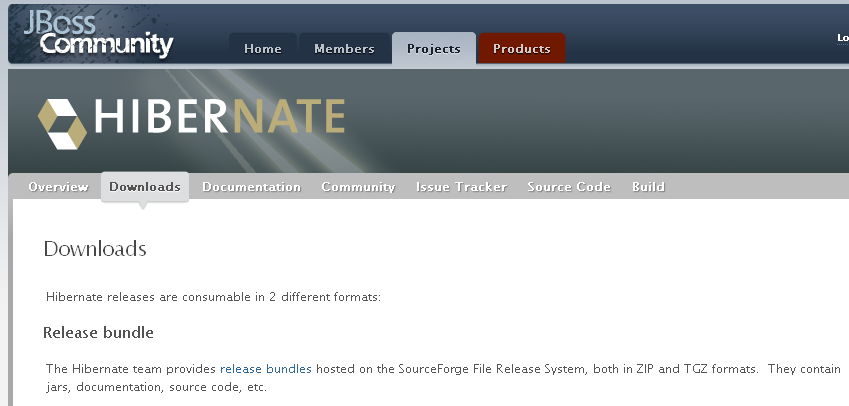Image resolution: width=849 pixels, height=406 pixels.
Task: Navigate to the Community section
Action: click(x=358, y=187)
